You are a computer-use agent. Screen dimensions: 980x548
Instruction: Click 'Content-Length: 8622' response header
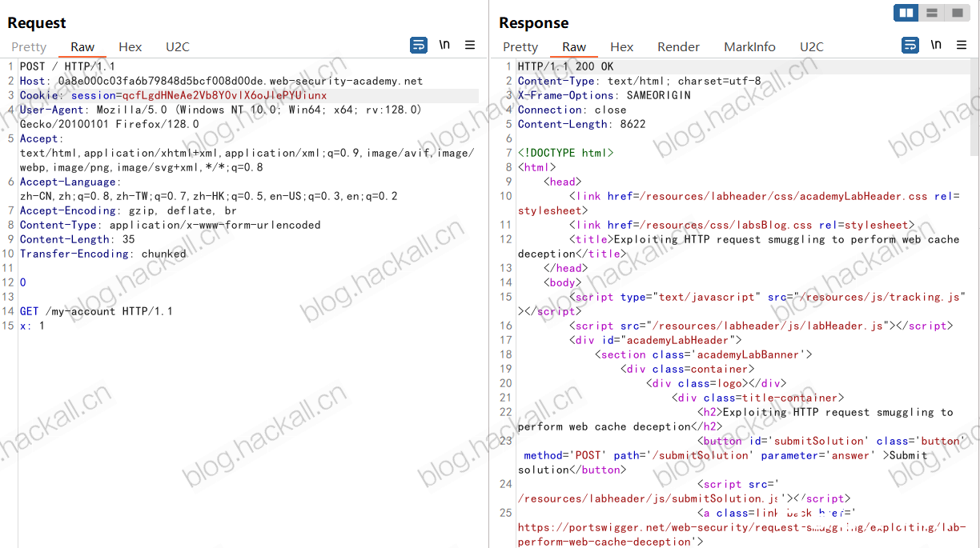click(582, 124)
